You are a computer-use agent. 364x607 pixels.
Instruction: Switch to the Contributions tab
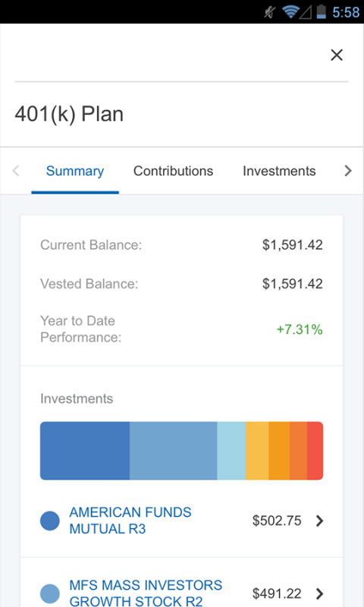174,171
